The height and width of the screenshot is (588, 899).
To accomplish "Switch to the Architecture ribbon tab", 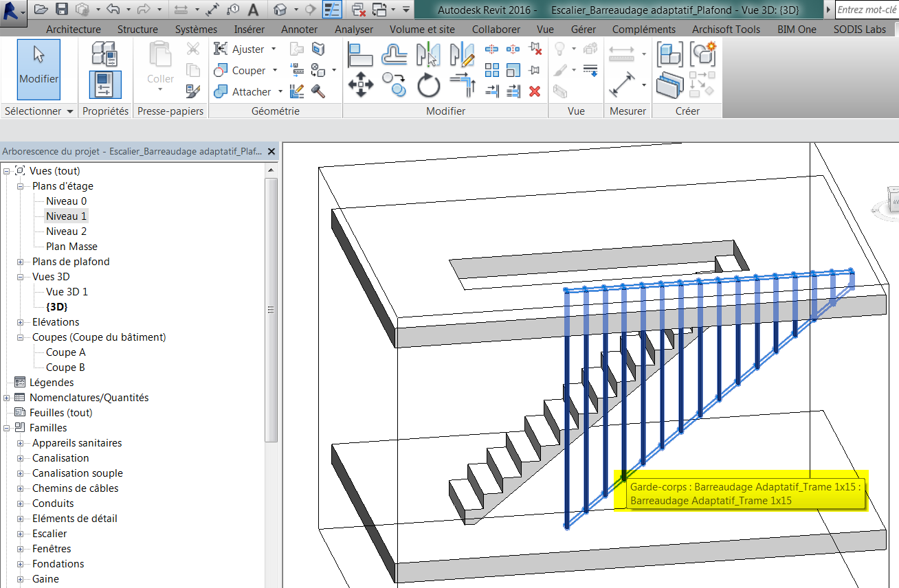I will point(74,29).
